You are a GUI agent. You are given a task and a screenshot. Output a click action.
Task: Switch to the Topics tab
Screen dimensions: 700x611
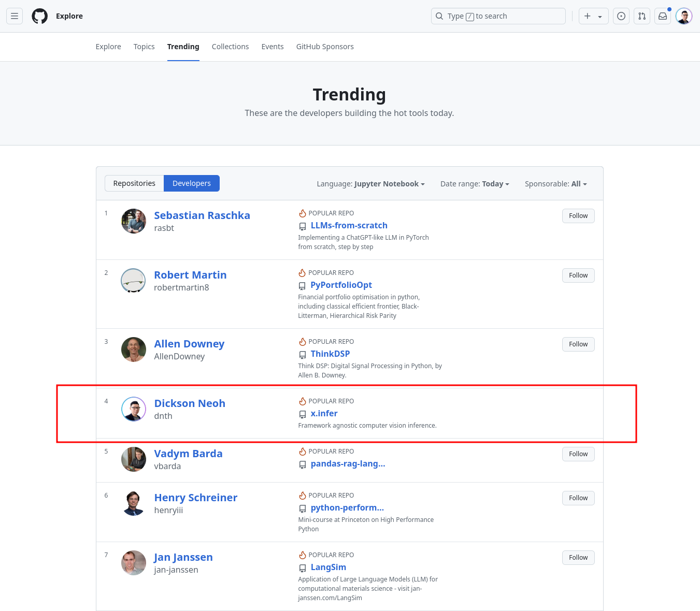(x=144, y=47)
